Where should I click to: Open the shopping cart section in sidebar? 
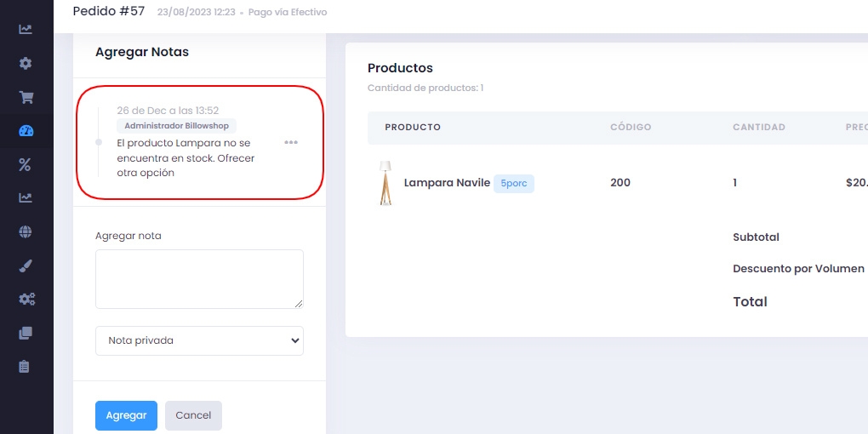[x=26, y=97]
